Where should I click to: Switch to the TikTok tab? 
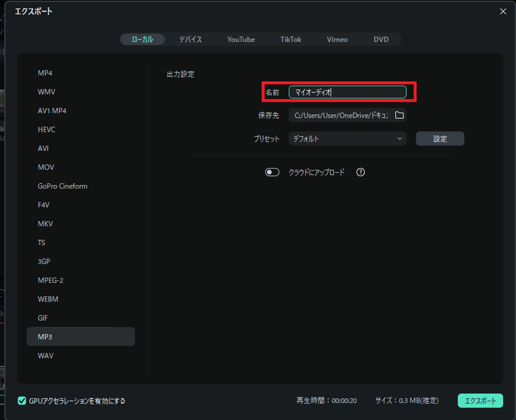point(291,40)
